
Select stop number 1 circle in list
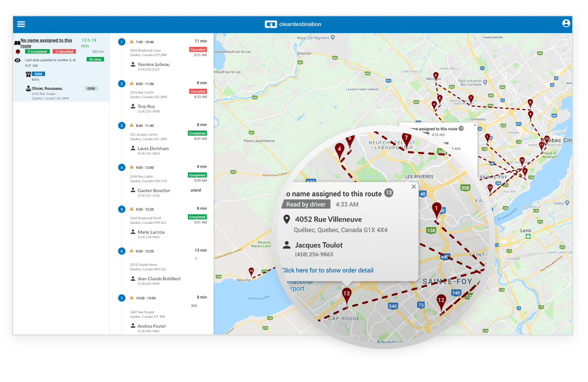pos(121,42)
